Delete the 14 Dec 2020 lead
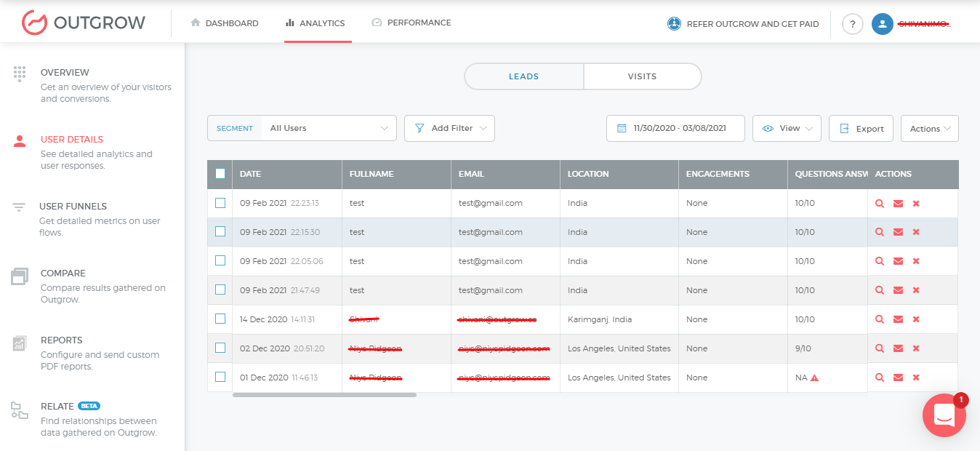 coord(916,319)
